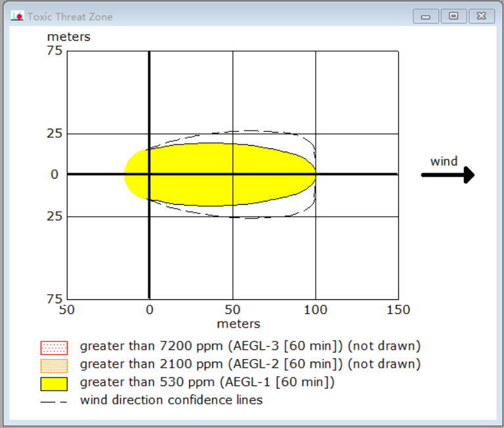This screenshot has width=504, height=428.
Task: Click the '0' horizontal axis tick label
Action: [x=150, y=310]
